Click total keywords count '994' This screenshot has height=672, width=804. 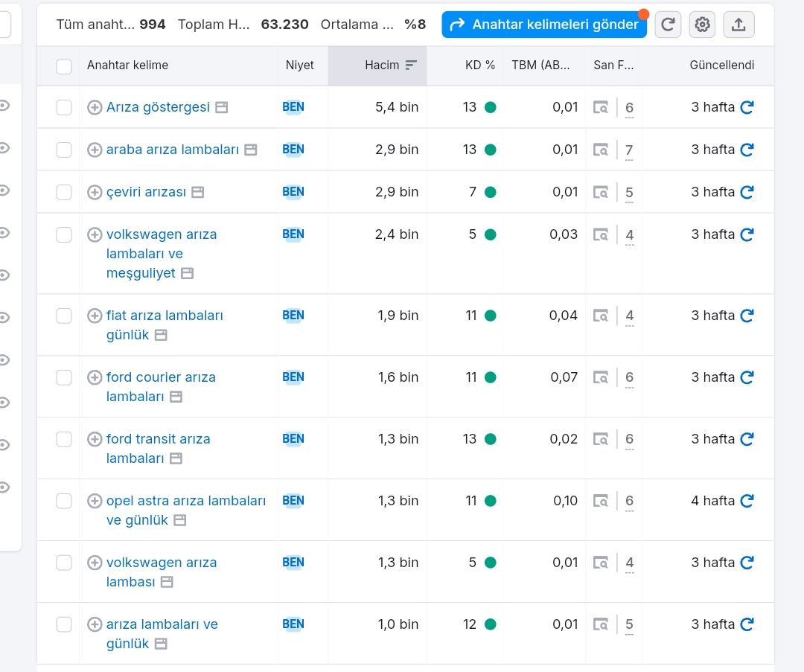tap(153, 24)
